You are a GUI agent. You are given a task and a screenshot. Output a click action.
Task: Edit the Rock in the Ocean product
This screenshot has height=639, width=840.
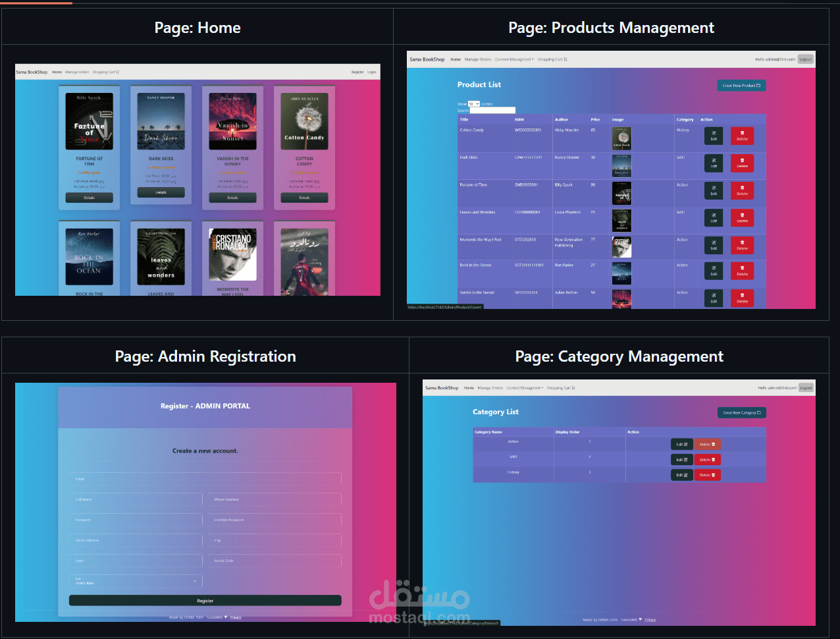point(714,271)
